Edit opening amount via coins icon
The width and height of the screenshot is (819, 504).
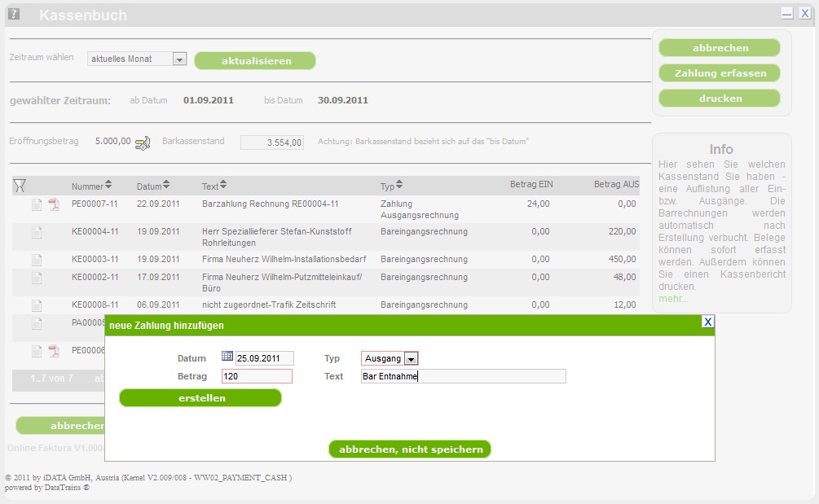(143, 142)
